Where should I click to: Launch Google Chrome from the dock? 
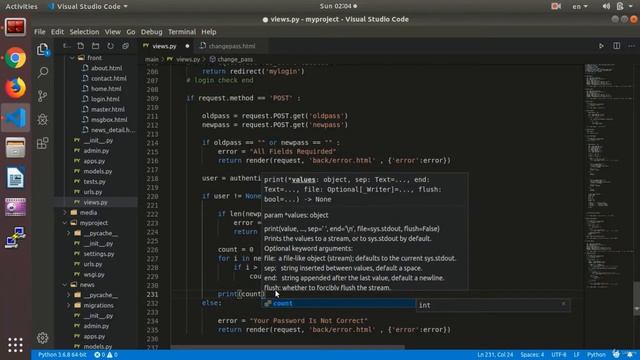16,58
